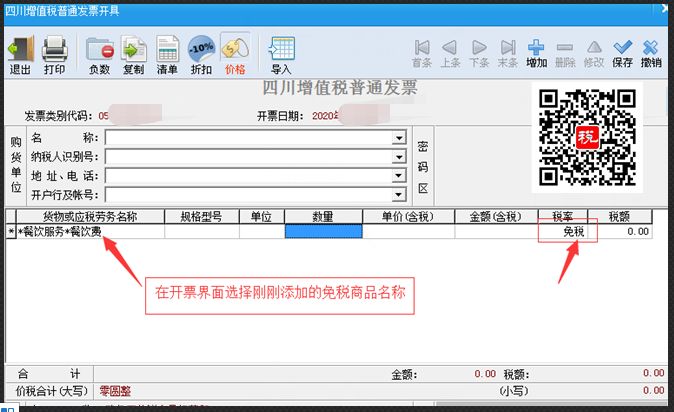Toggle the 价格 price tax mode
Screen dimensions: 674x412
(235, 55)
